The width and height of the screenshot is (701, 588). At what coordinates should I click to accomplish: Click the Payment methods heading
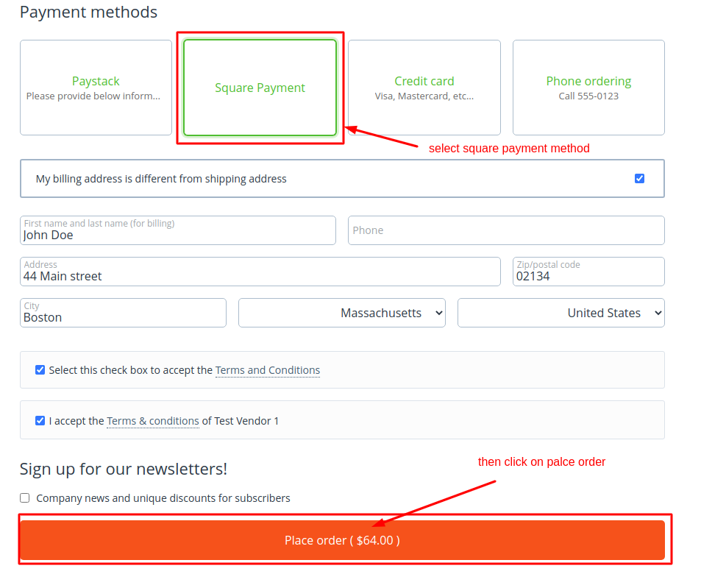point(88,13)
